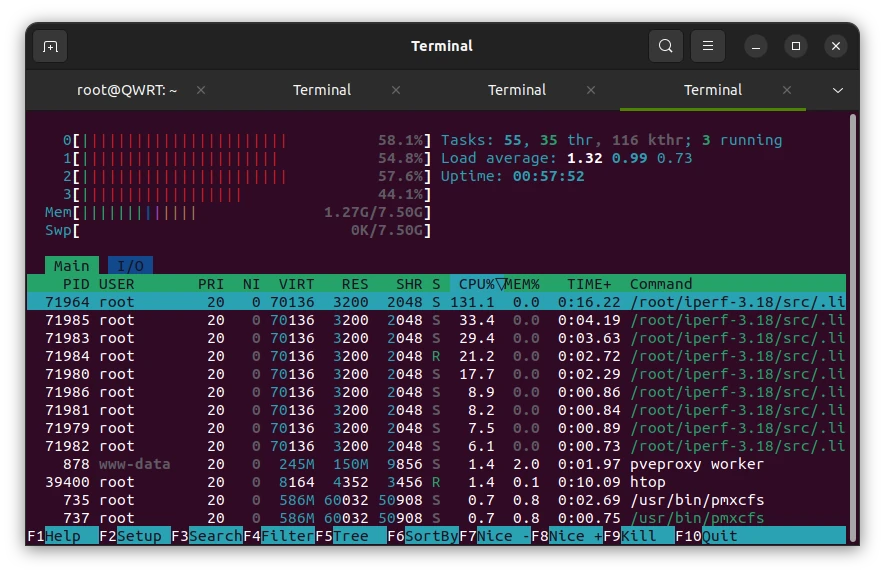This screenshot has width=885, height=574.
Task: Maximize the Terminal window
Action: pos(796,46)
